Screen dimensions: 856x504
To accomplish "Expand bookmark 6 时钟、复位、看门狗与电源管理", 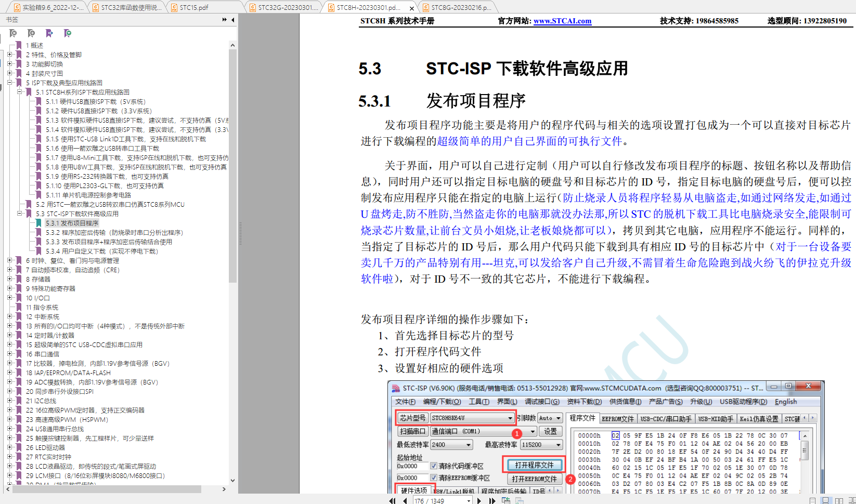I will click(10, 260).
